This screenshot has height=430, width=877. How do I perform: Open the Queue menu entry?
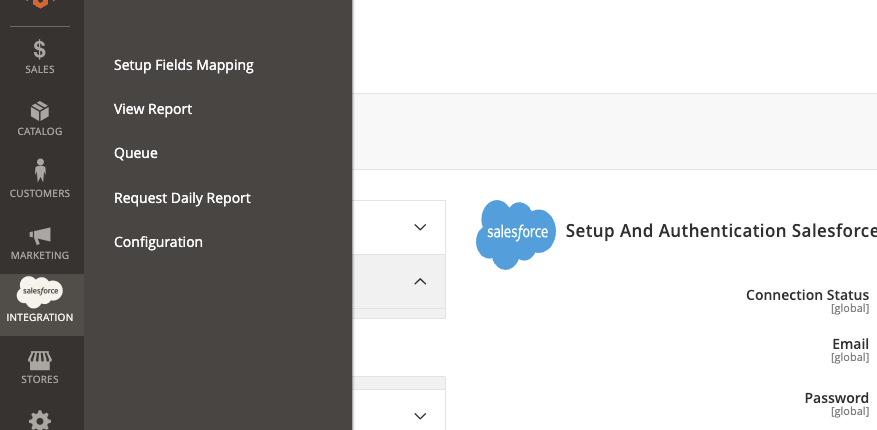135,153
